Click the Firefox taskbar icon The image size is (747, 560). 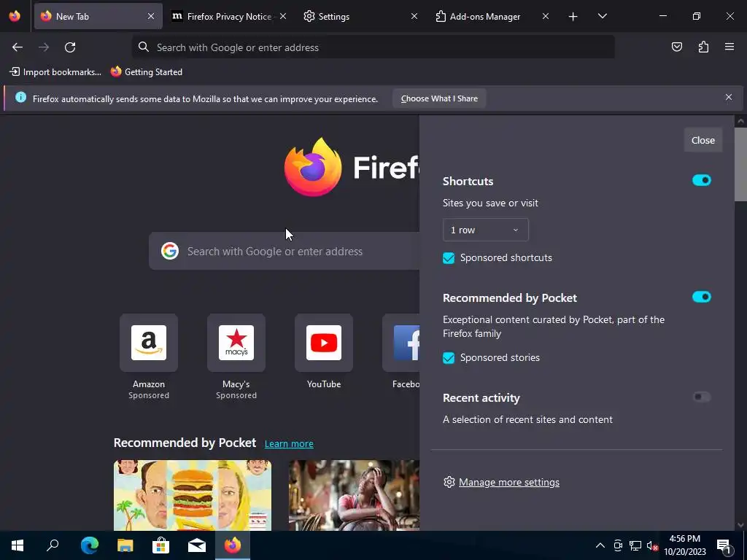coord(233,545)
